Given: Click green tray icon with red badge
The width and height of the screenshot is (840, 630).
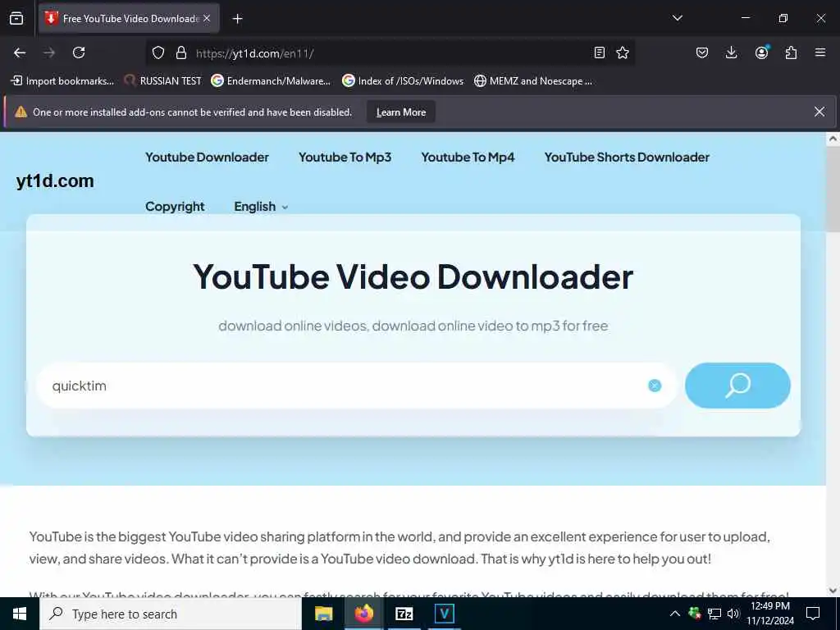Looking at the screenshot, I should coord(695,614).
